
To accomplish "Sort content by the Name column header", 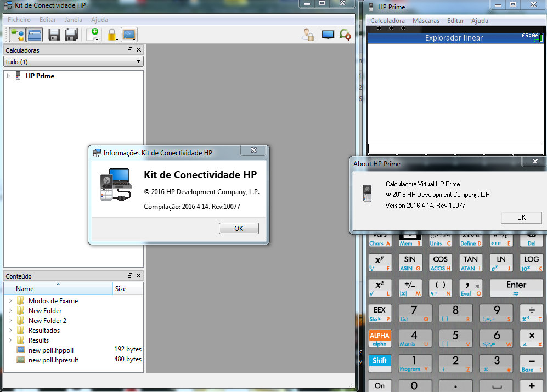I will pos(58,289).
